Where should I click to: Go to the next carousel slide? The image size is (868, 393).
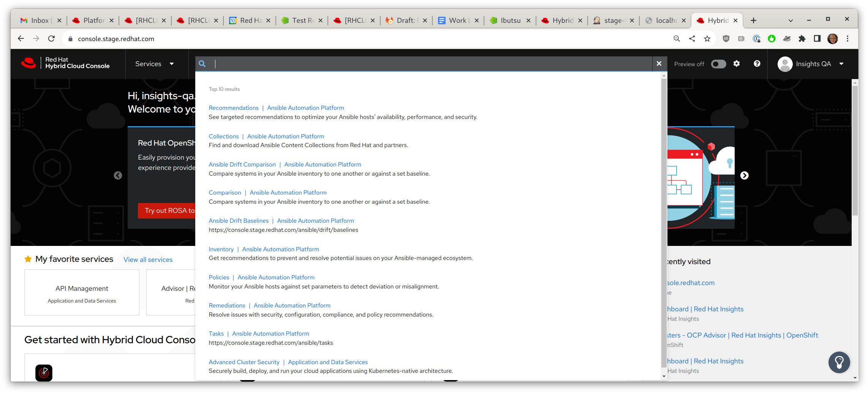pyautogui.click(x=745, y=175)
